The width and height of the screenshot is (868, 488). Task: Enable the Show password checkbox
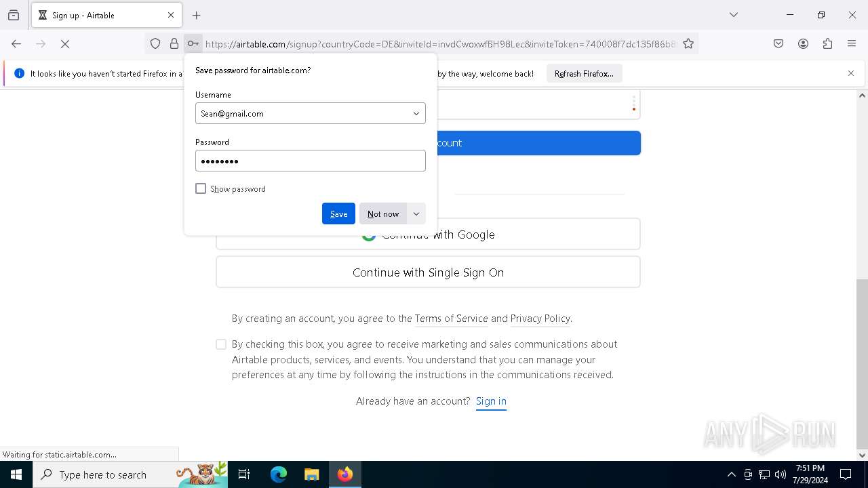[201, 188]
